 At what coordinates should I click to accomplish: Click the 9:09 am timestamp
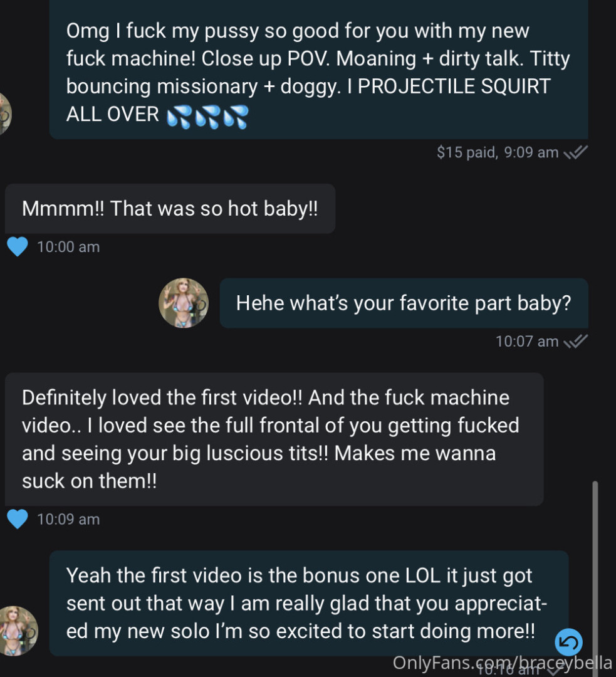531,152
